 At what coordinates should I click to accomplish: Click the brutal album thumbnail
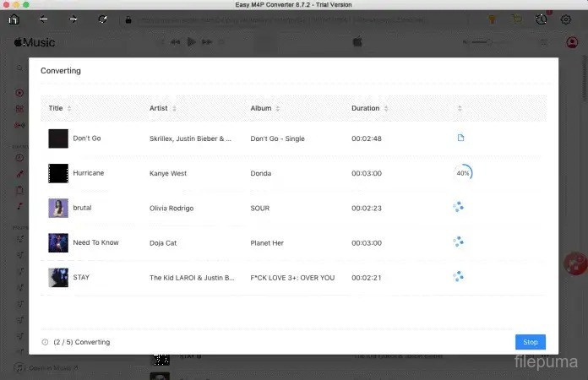pos(58,208)
